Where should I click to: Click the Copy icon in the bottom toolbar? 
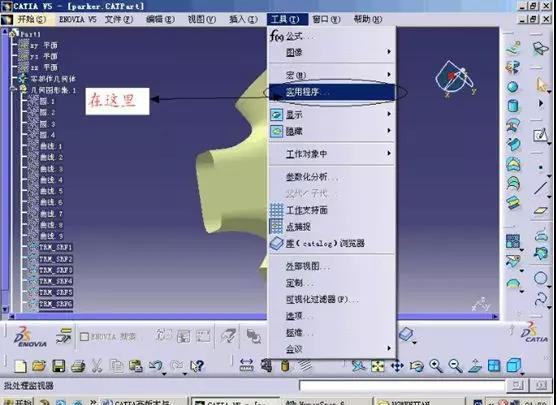pyautogui.click(x=116, y=366)
